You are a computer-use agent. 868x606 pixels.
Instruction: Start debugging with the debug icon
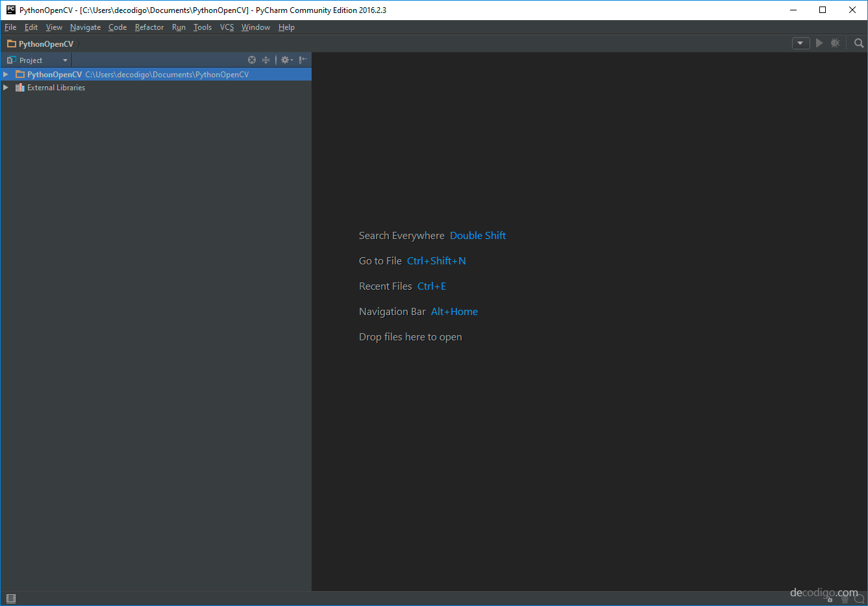point(836,43)
